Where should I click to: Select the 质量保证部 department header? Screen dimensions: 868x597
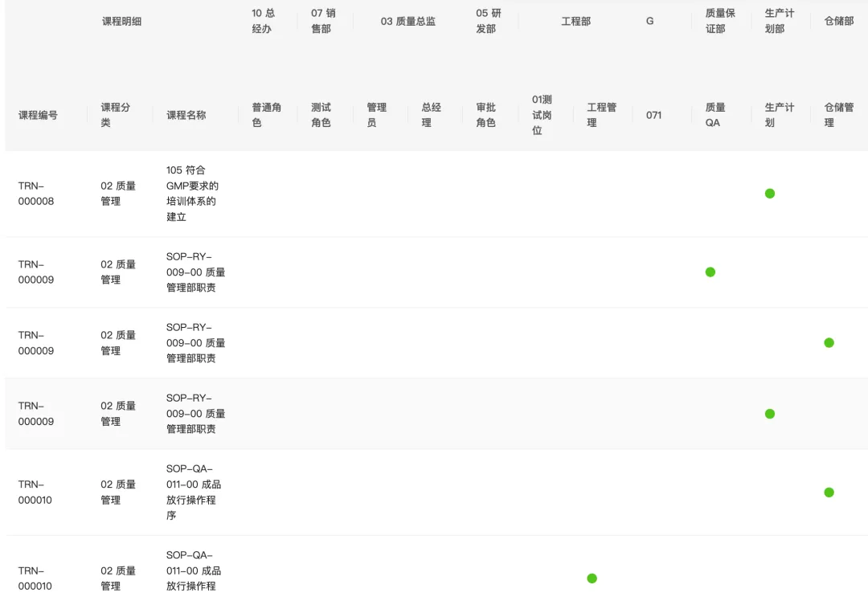(x=720, y=21)
